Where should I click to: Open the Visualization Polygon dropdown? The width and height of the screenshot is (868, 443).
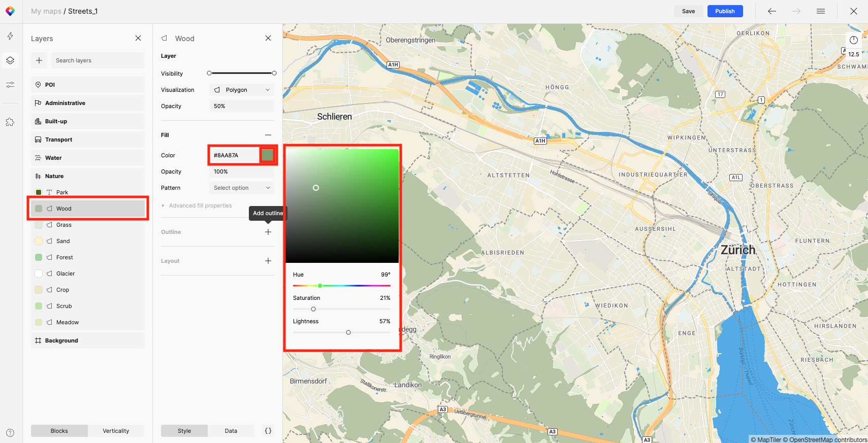point(242,90)
